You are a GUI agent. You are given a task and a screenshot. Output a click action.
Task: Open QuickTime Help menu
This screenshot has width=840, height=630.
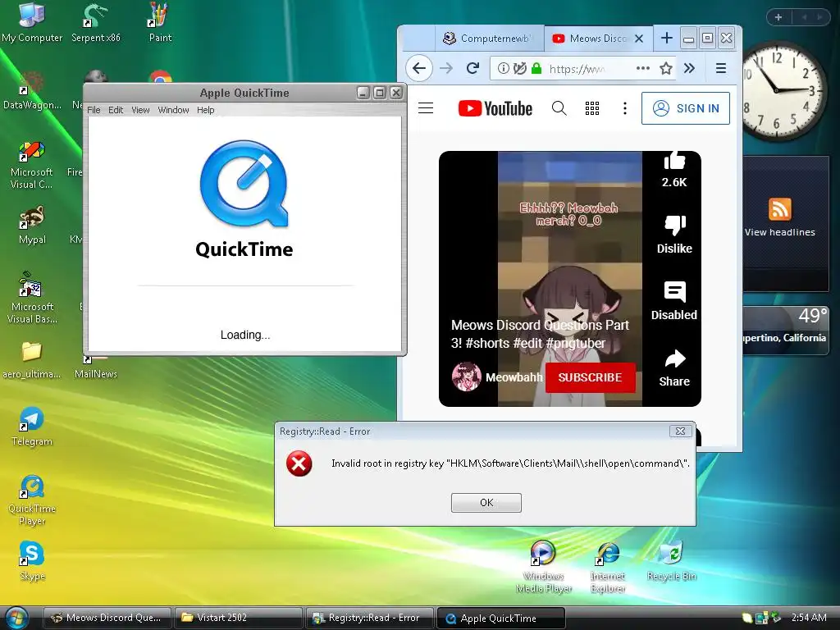pos(205,110)
